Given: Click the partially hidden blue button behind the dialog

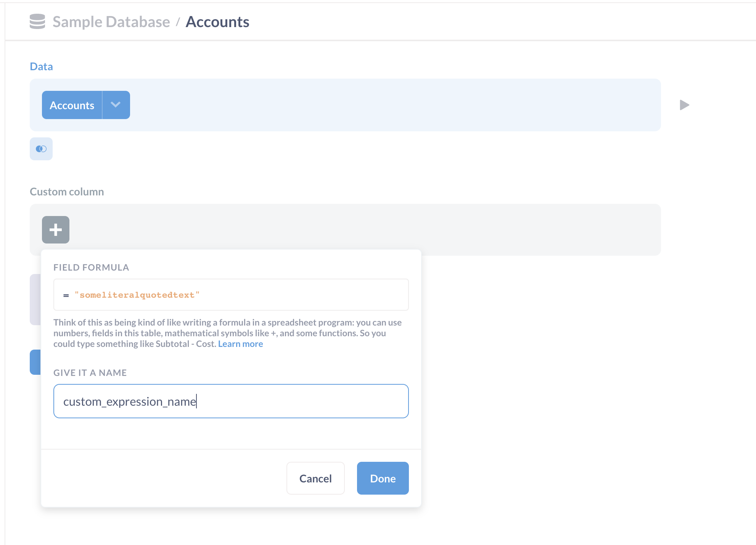Looking at the screenshot, I should click(x=35, y=362).
